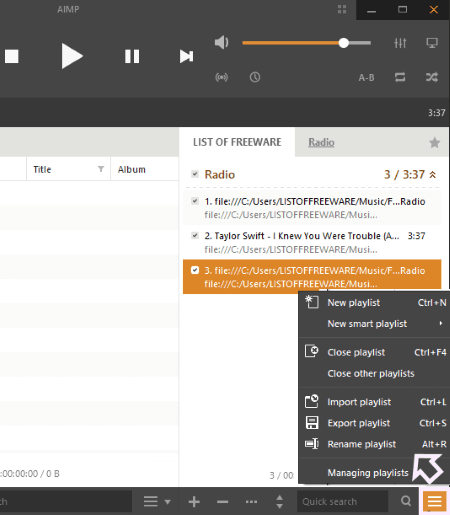Focus the Quick search field
450x515 pixels.
click(x=343, y=501)
